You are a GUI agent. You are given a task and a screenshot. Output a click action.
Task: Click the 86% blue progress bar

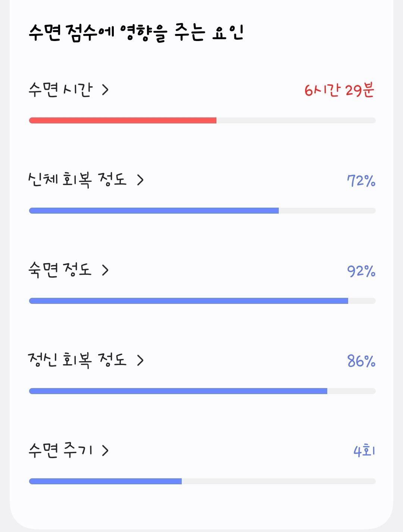(x=202, y=391)
